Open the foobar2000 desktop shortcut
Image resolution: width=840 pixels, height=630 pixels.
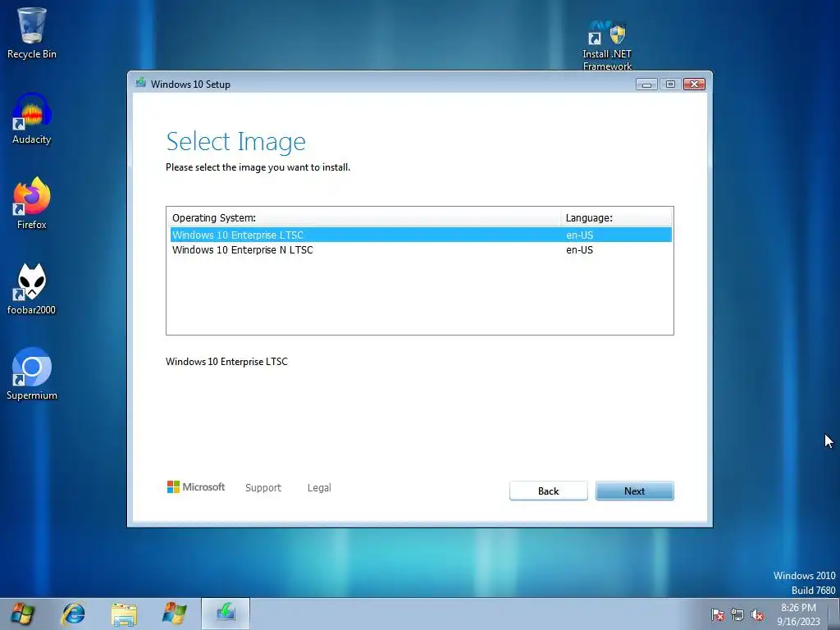click(x=32, y=289)
